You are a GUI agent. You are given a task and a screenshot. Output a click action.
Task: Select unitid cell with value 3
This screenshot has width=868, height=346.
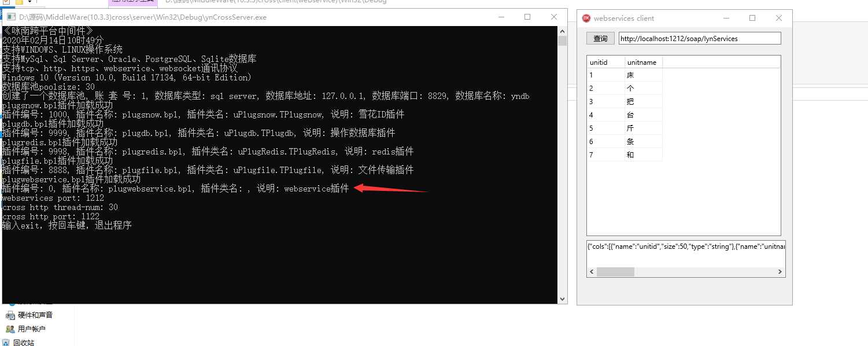(605, 102)
